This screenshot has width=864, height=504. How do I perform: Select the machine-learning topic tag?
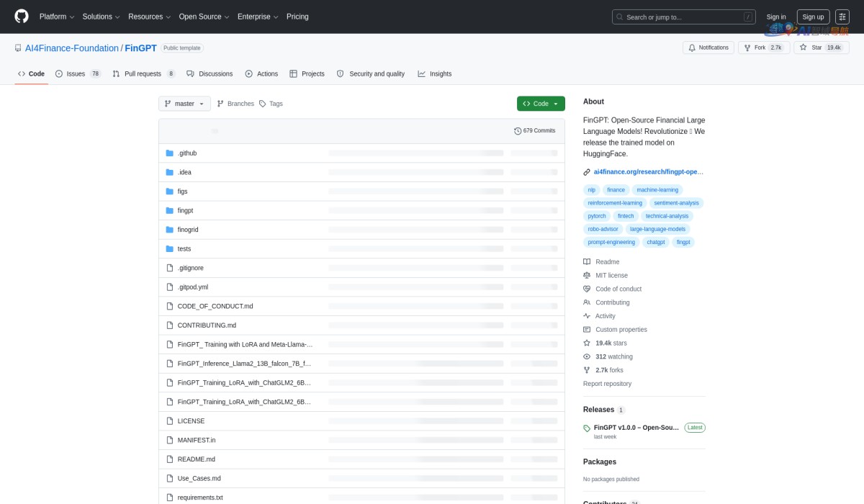pyautogui.click(x=657, y=190)
